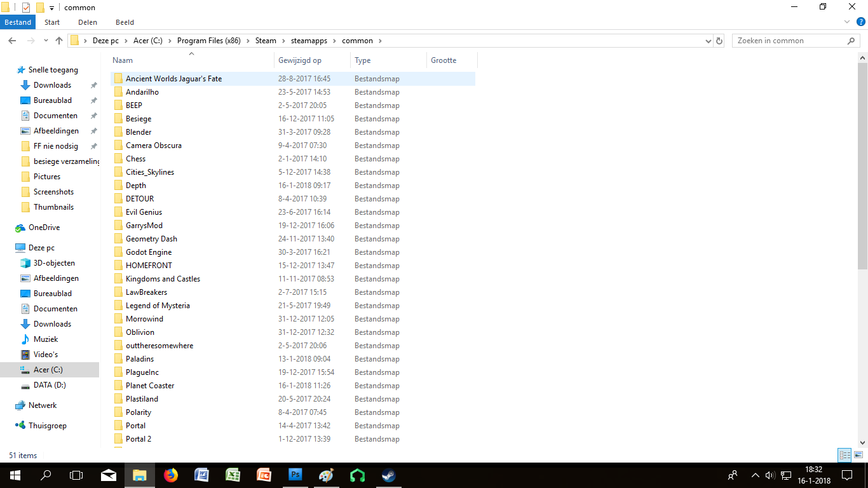Image resolution: width=868 pixels, height=488 pixels.
Task: Go back with the Back arrow
Action: 12,41
